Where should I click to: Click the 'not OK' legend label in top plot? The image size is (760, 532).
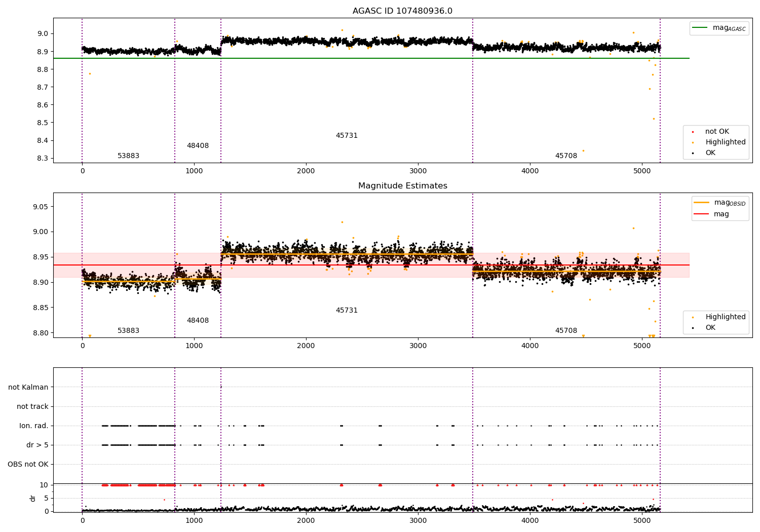[717, 132]
